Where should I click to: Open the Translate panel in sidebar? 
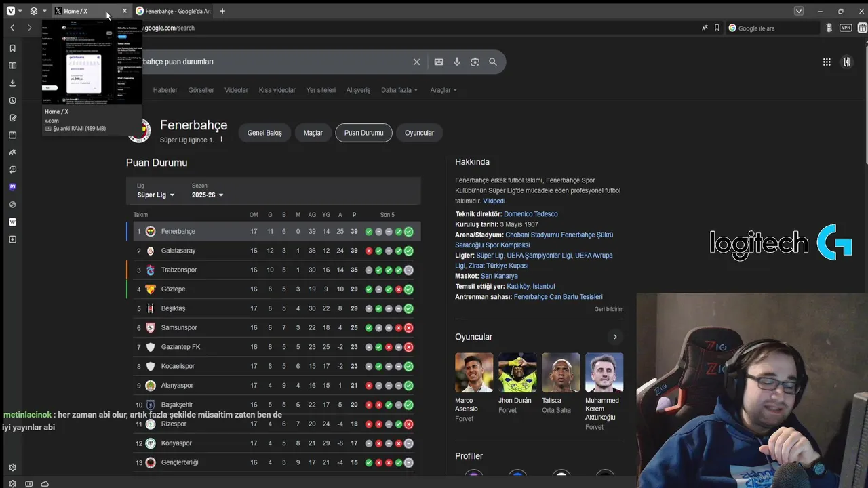click(12, 152)
